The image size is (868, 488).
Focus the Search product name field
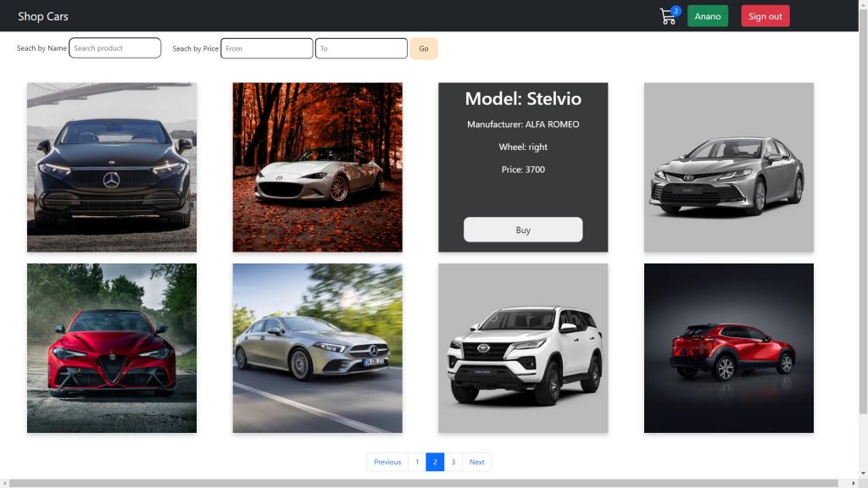point(115,48)
